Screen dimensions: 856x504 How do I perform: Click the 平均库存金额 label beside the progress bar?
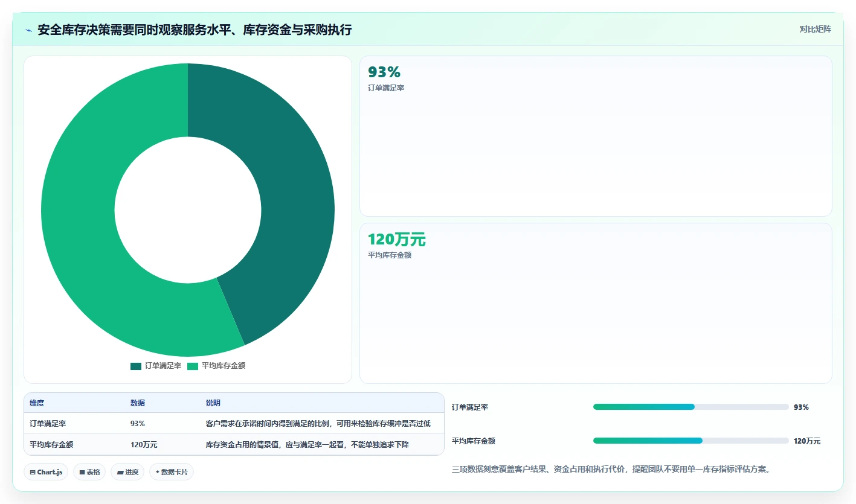pos(474,441)
